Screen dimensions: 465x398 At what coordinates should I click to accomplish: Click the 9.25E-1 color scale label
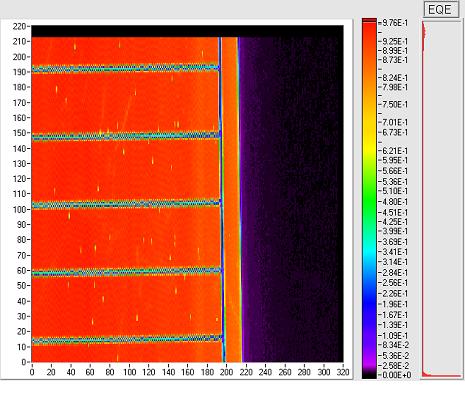[395, 41]
